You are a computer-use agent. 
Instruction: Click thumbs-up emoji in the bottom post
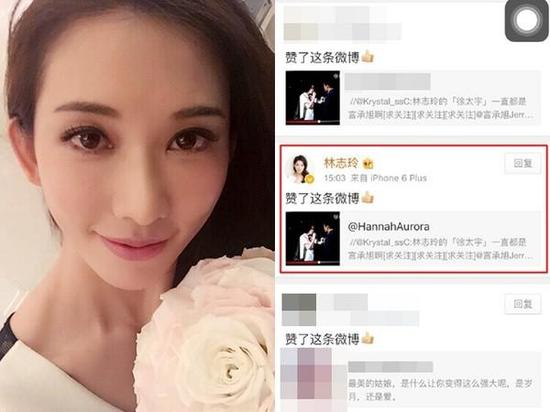pos(368,338)
